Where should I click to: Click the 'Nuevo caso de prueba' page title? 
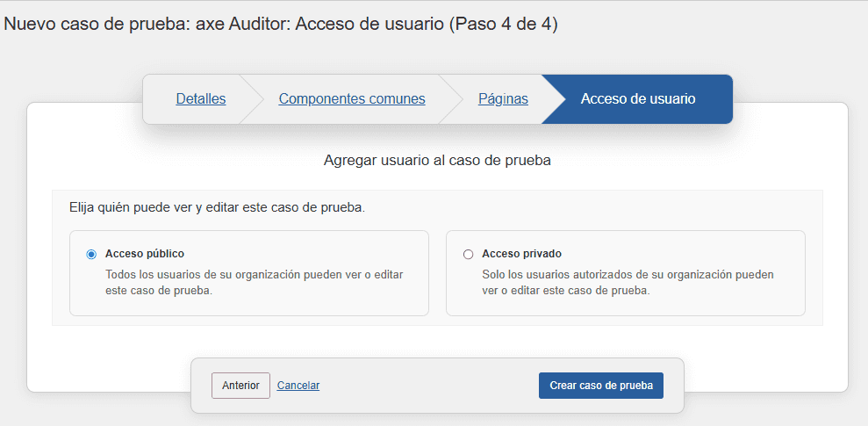pyautogui.click(x=281, y=25)
